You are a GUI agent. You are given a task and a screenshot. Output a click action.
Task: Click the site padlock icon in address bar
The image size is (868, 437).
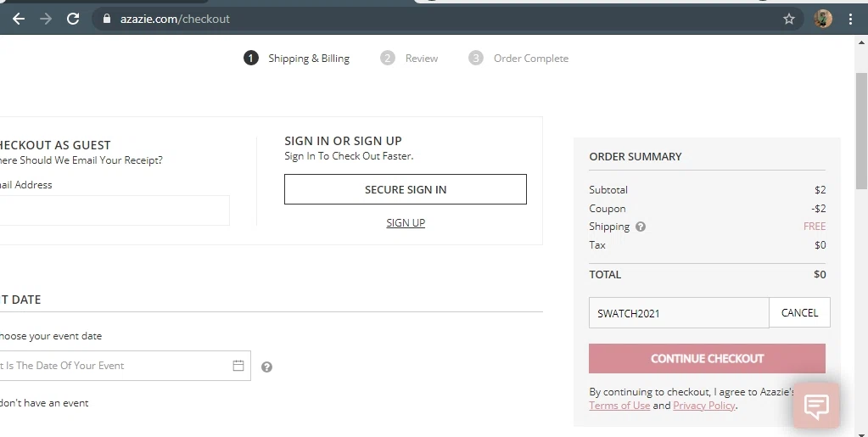pos(106,19)
